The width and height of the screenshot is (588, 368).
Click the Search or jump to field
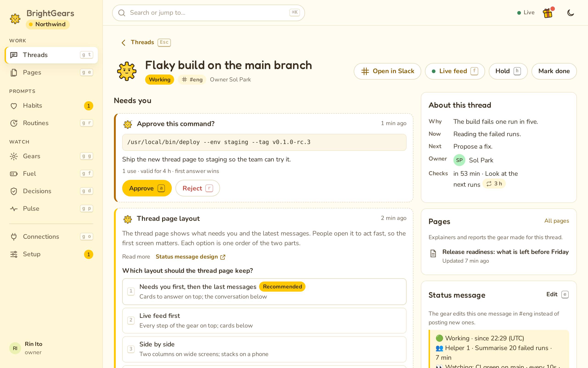click(x=208, y=13)
